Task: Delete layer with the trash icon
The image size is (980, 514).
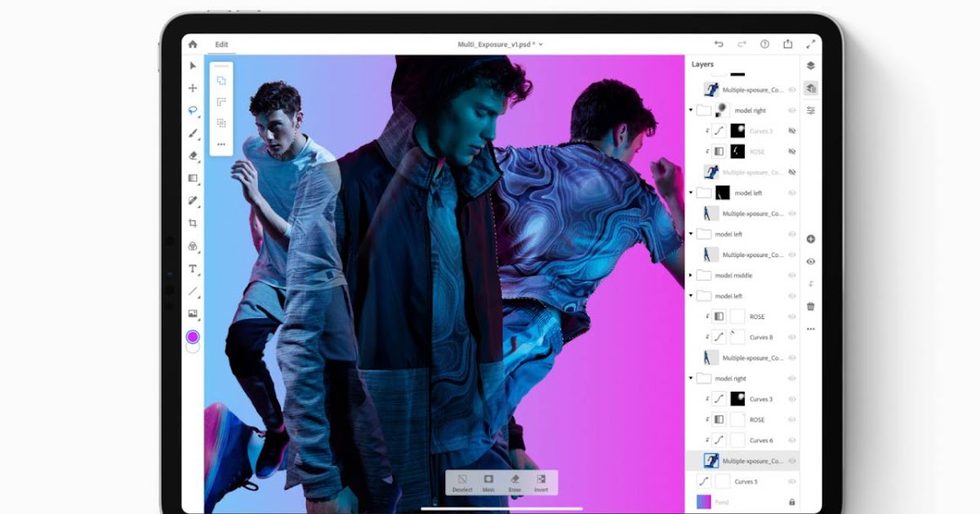Action: (810, 306)
